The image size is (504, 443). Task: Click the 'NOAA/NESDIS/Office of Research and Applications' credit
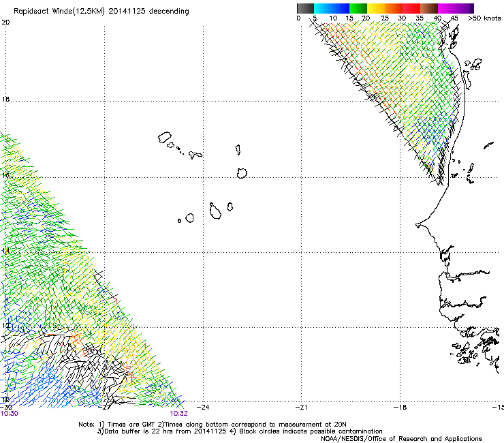(x=401, y=439)
